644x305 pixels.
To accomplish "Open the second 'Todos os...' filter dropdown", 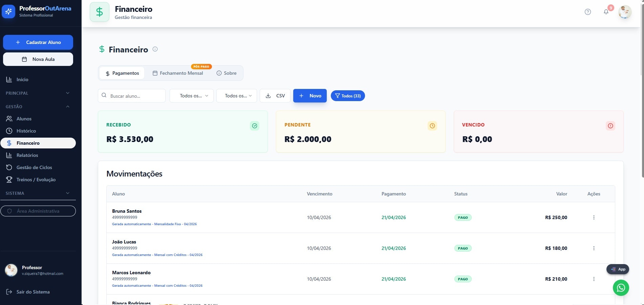I will (237, 96).
